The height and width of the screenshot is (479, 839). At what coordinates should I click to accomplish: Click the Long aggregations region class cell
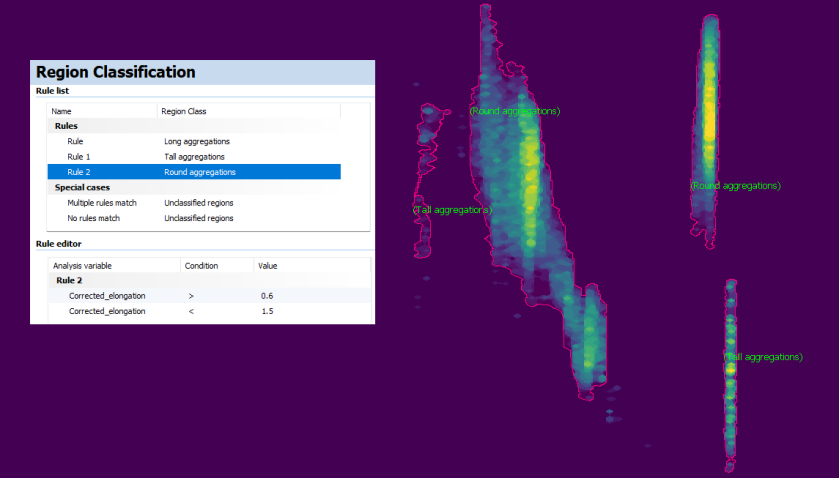tap(197, 142)
